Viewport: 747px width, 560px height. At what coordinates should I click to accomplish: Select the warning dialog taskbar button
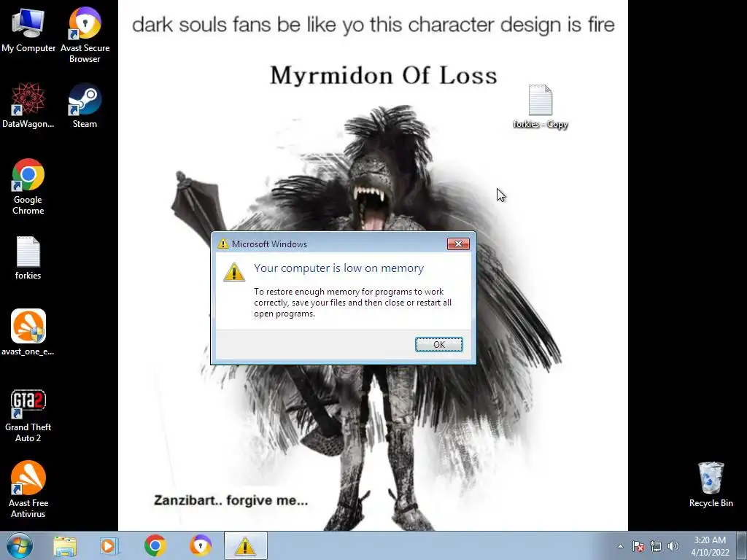click(245, 545)
